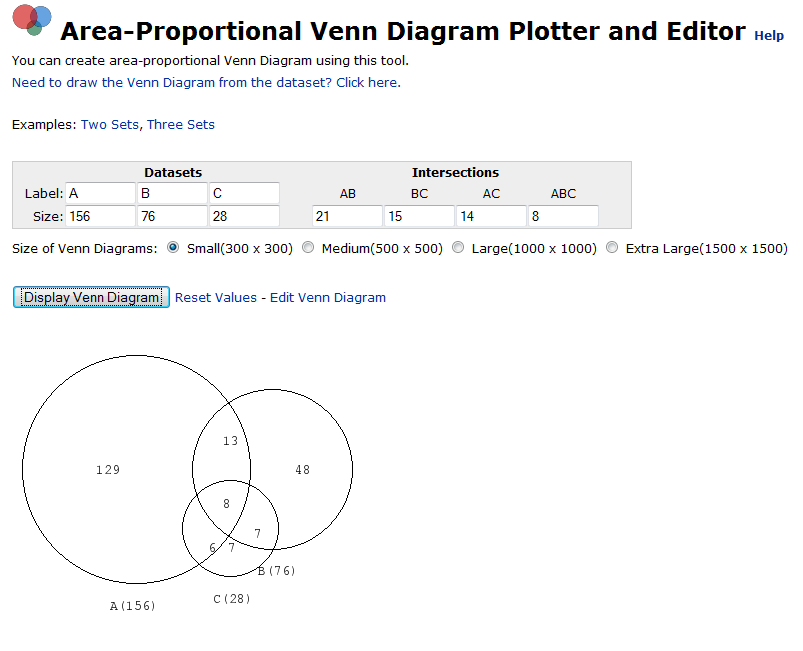Focus the label field containing B
Viewport: 803px width, 651px height.
[172, 193]
